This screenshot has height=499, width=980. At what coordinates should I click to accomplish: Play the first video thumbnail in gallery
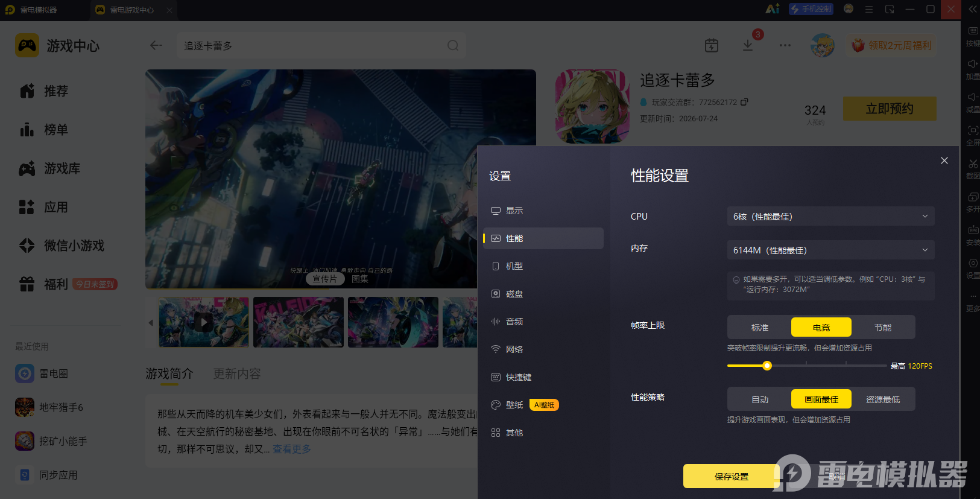(x=204, y=322)
